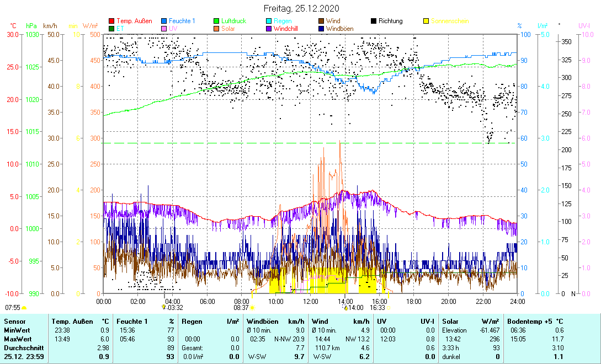Screen dimensions: 601x364
Task: Click the chart title Freitag, 25.12.2020
Action: pos(300,8)
